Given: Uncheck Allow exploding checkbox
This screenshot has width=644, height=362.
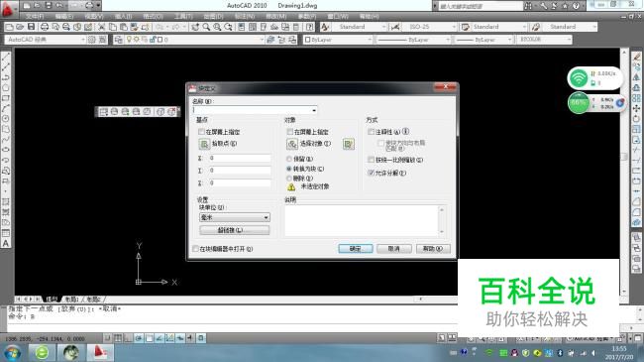Looking at the screenshot, I should [x=372, y=173].
